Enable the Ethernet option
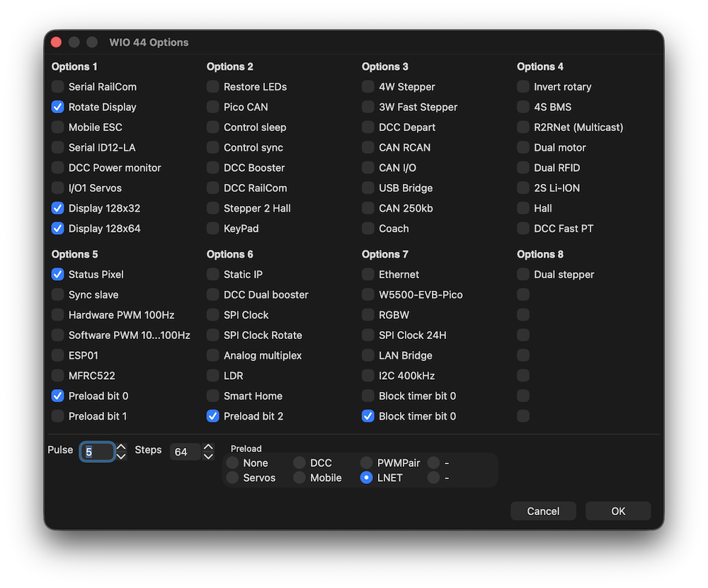 367,275
